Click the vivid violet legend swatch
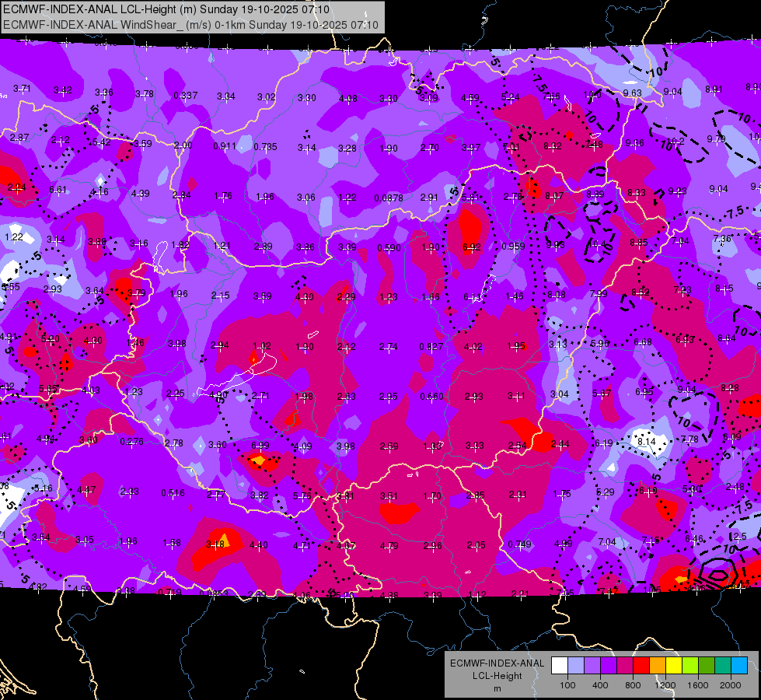 [x=609, y=666]
